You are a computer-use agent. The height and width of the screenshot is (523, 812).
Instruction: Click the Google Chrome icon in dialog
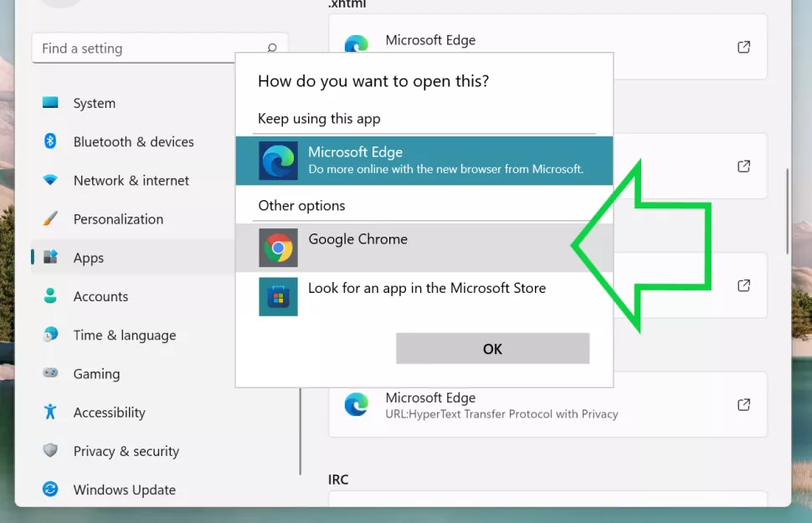[278, 248]
